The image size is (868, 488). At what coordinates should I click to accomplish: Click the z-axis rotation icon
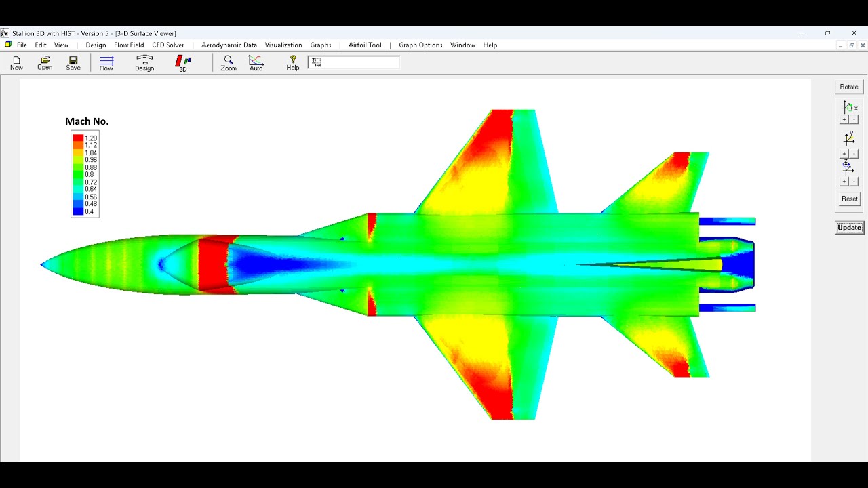tap(848, 167)
